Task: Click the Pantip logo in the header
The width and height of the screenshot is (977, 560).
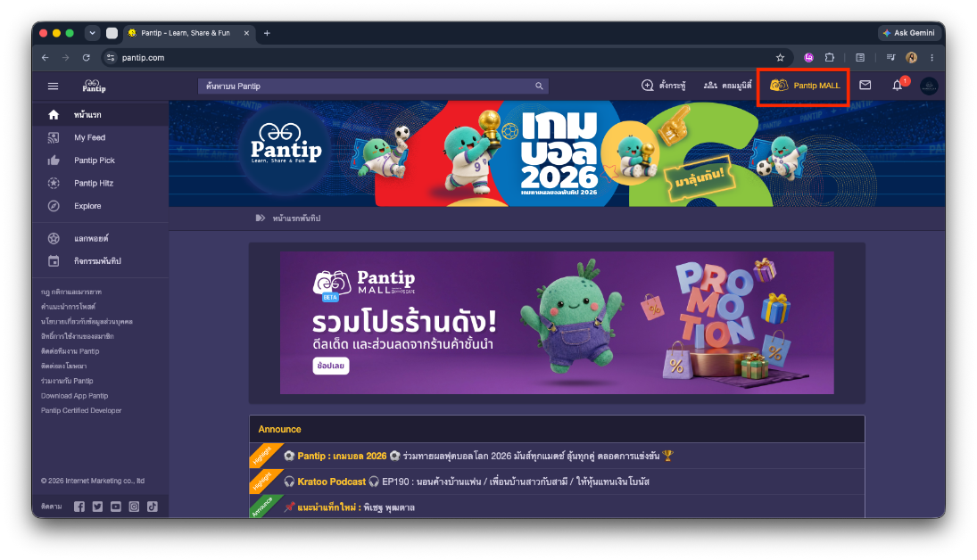Action: click(94, 86)
